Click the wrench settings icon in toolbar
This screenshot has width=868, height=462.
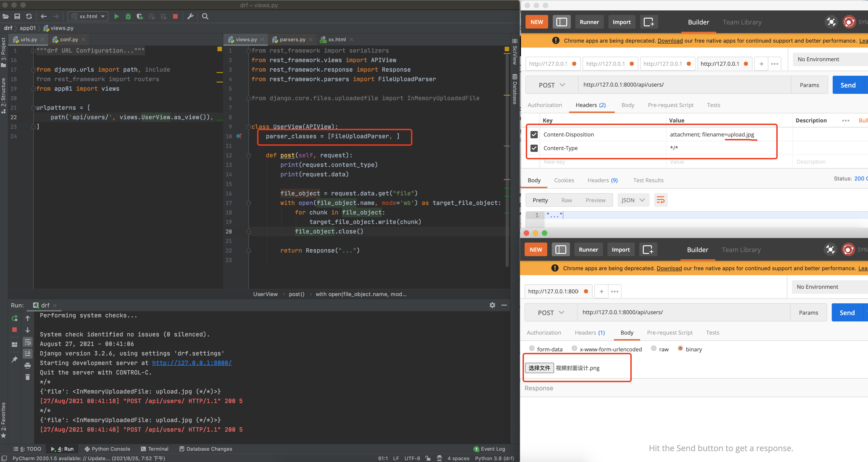(x=190, y=16)
